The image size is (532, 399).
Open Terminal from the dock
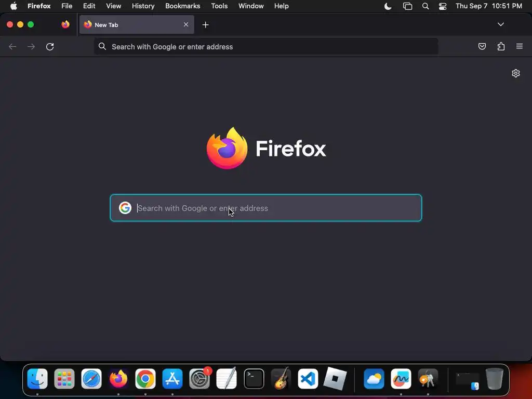click(254, 378)
